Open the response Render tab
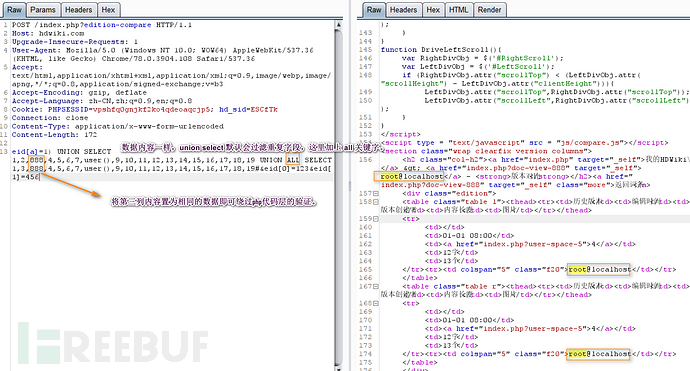Screen dimensions: 690x371 (489, 10)
